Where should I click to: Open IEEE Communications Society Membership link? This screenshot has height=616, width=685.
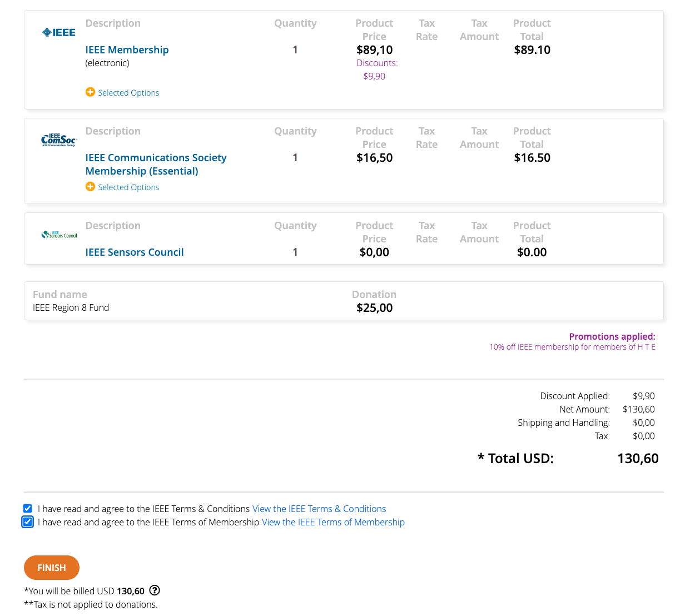[156, 164]
